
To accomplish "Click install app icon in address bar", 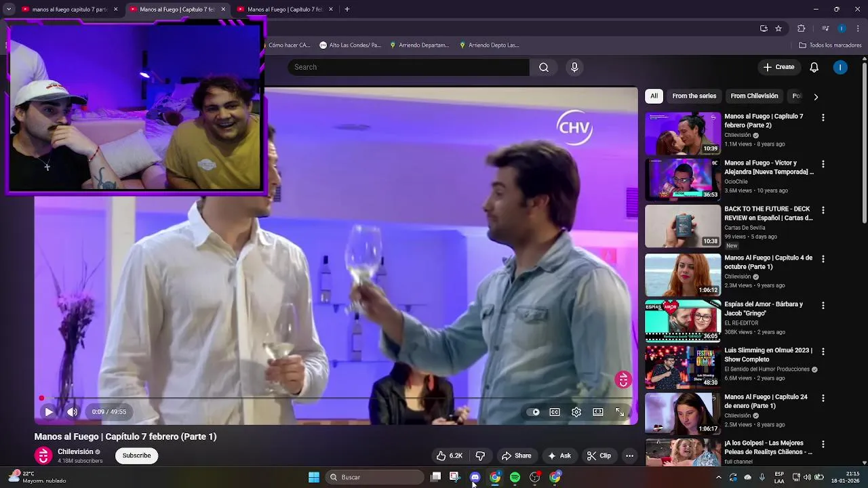I will (x=764, y=28).
